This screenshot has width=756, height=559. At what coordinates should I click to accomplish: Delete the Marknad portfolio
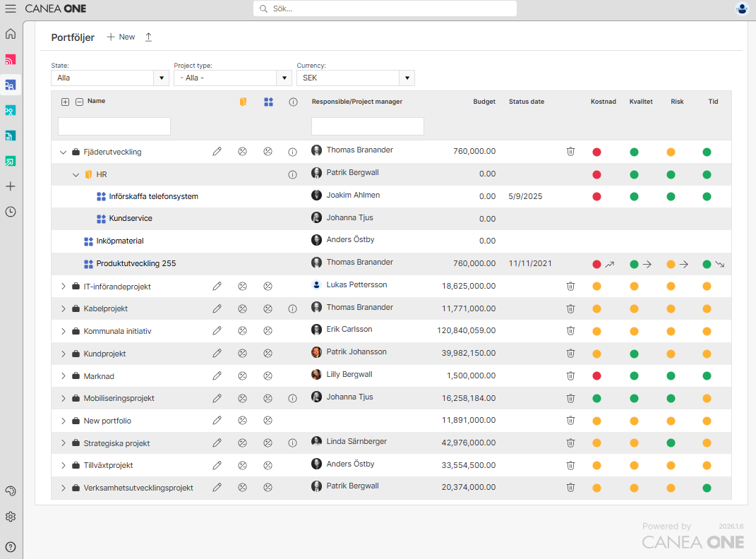[x=570, y=376]
